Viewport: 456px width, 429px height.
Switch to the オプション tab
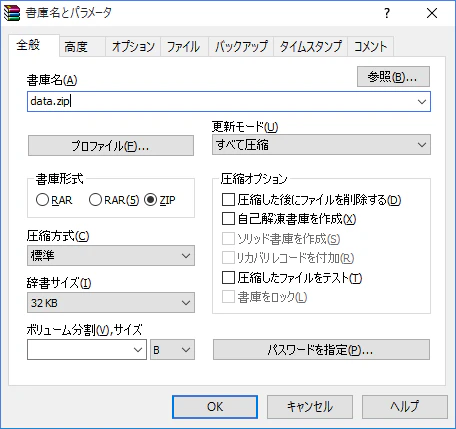(133, 47)
